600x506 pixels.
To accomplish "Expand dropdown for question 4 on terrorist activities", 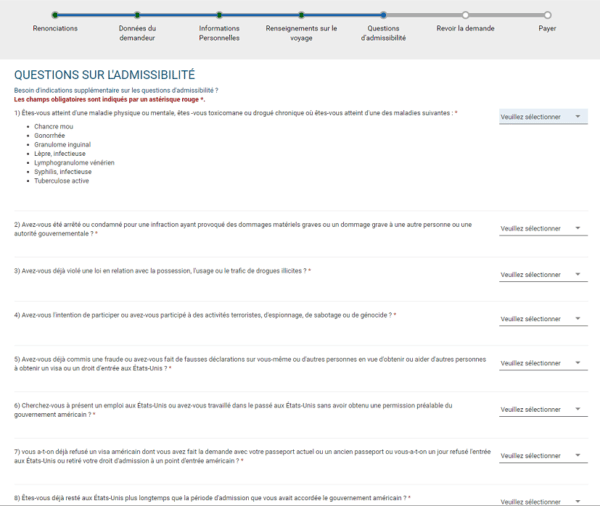I will pyautogui.click(x=543, y=319).
